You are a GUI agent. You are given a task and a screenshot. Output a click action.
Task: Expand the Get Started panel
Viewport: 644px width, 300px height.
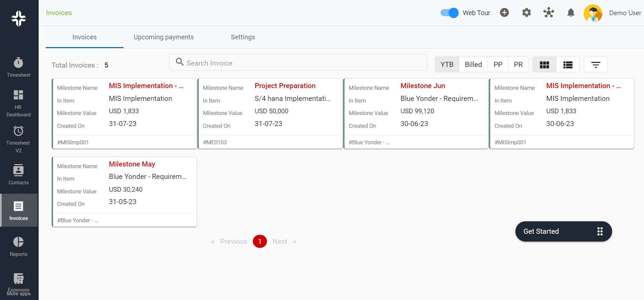563,231
